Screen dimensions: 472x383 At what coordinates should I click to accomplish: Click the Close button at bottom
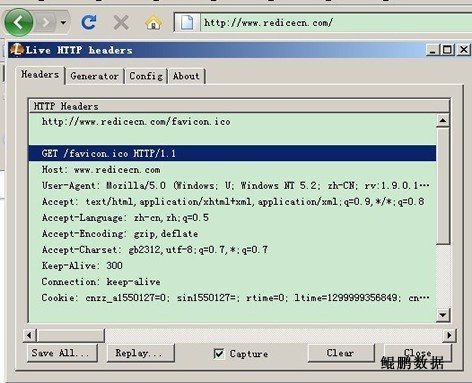coord(418,353)
